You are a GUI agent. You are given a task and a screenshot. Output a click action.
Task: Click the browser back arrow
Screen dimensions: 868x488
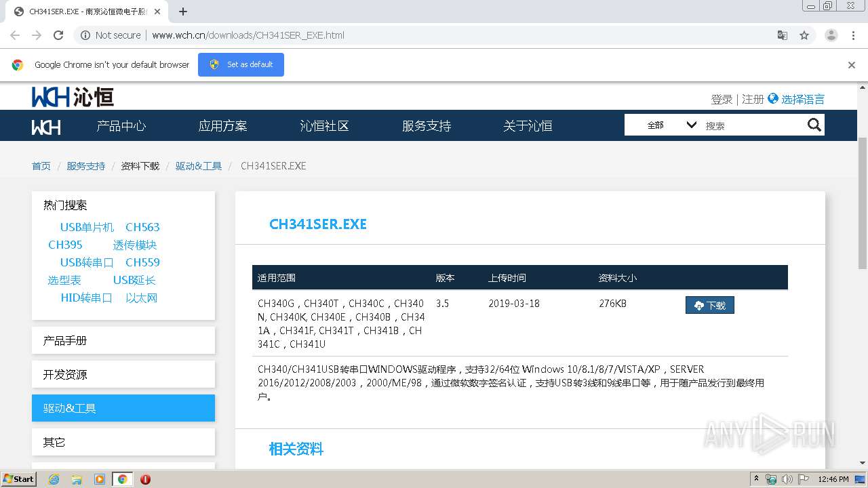tap(15, 35)
